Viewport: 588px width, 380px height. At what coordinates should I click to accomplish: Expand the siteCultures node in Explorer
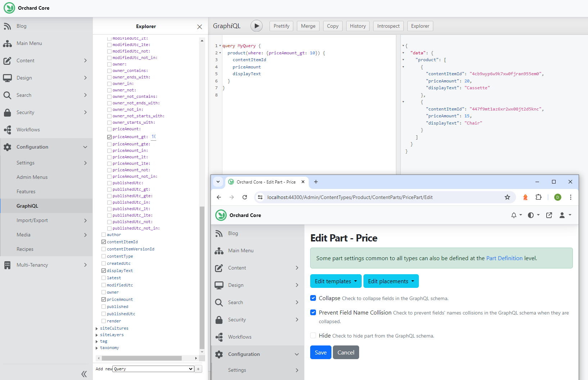click(97, 329)
